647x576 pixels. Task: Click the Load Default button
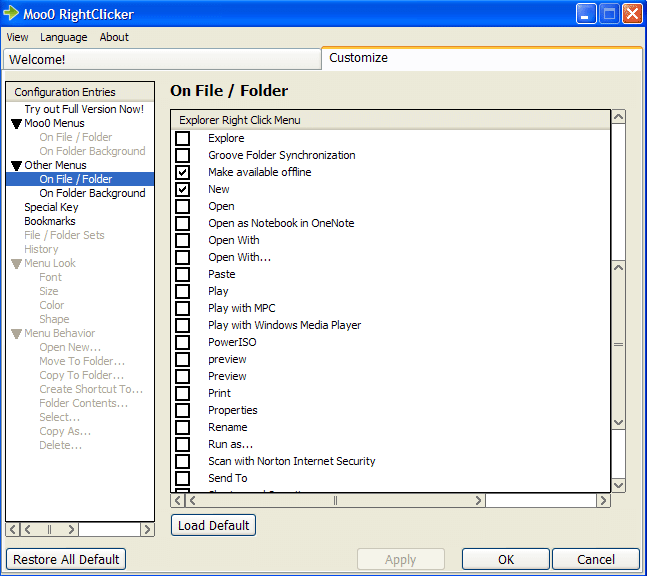pyautogui.click(x=213, y=525)
